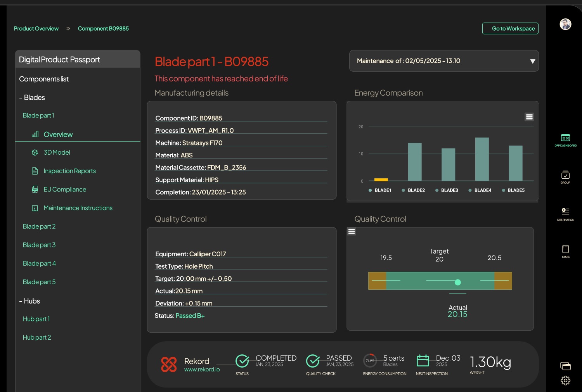This screenshot has width=582, height=392.
Task: Open the Energy Comparison chart menu icon
Action: click(x=529, y=117)
